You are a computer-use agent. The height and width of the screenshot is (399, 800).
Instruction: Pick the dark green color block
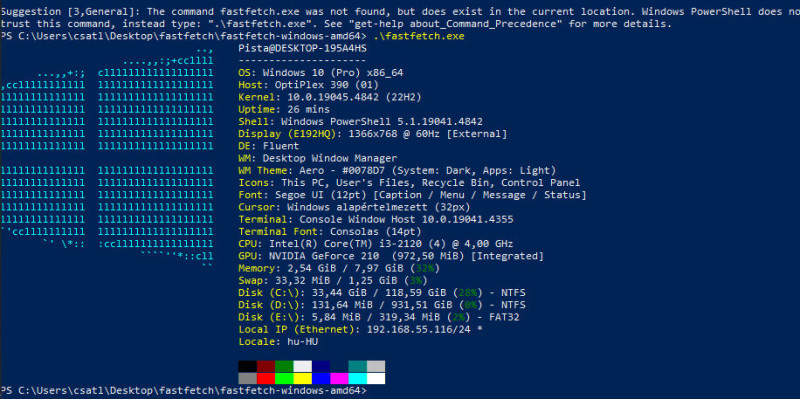click(x=284, y=366)
